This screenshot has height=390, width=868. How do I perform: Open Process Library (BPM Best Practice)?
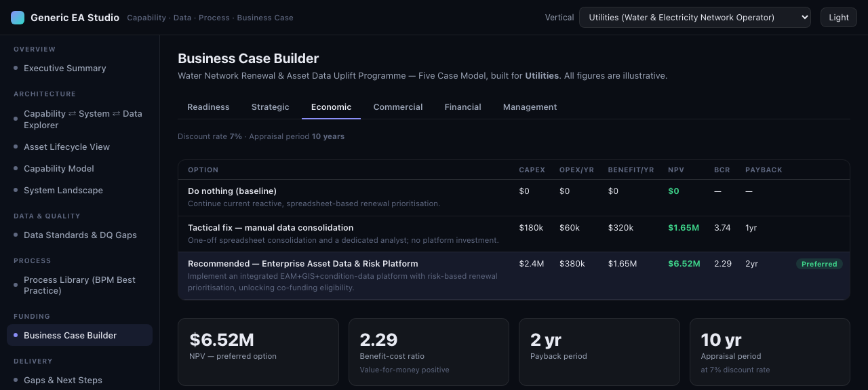(79, 286)
